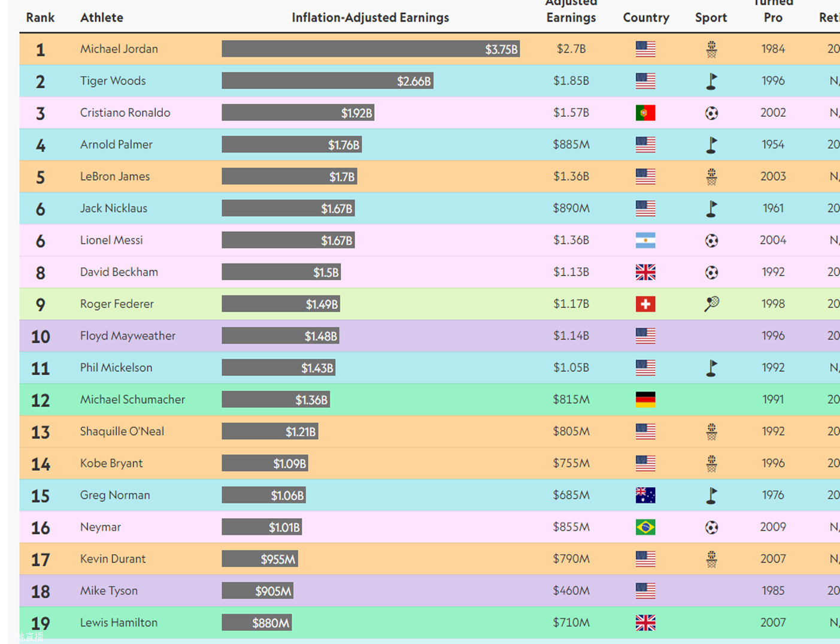Click the Australian flag for Greg Norman
Image resolution: width=840 pixels, height=644 pixels.
pyautogui.click(x=645, y=495)
